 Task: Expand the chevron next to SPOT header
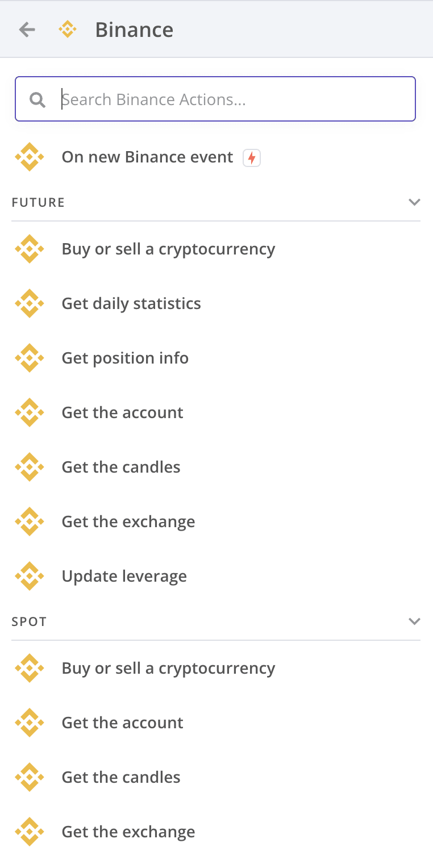coord(414,621)
